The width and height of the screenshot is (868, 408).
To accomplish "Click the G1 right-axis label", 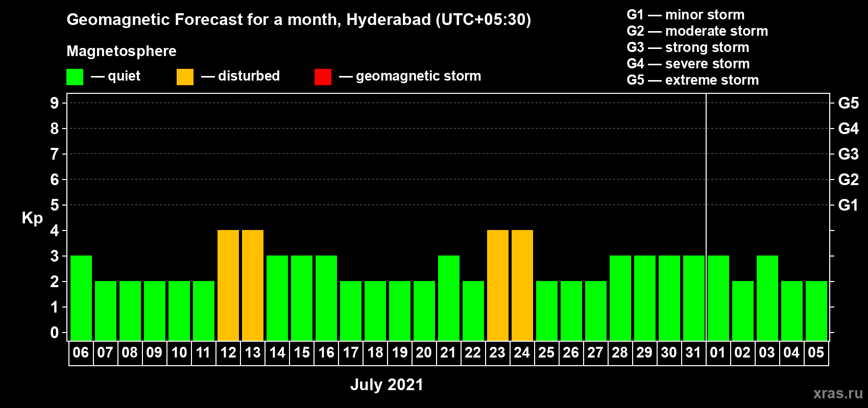I will (x=849, y=205).
